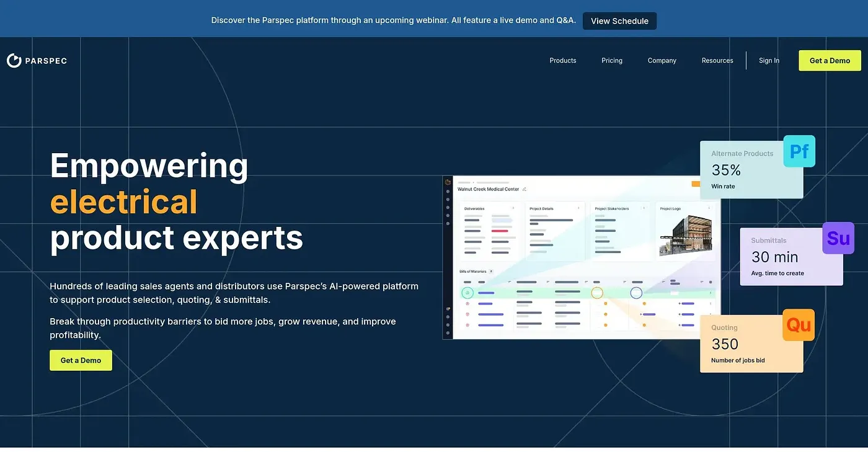This screenshot has width=868, height=452.
Task: Click the Project Stakeholders card heading
Action: pos(612,209)
